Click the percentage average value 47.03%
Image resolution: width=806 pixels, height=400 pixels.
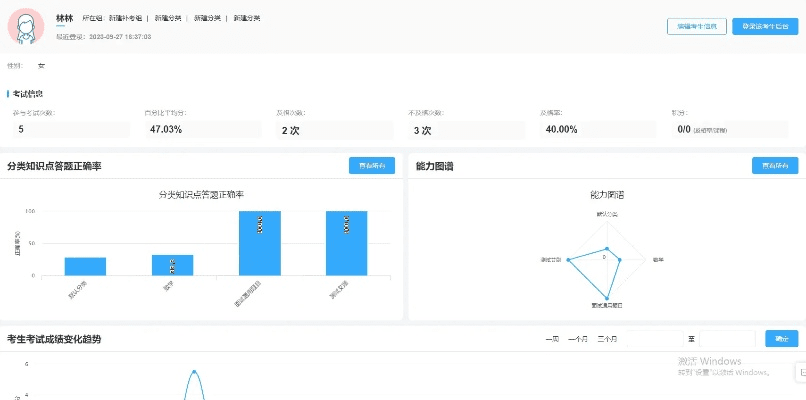(166, 130)
